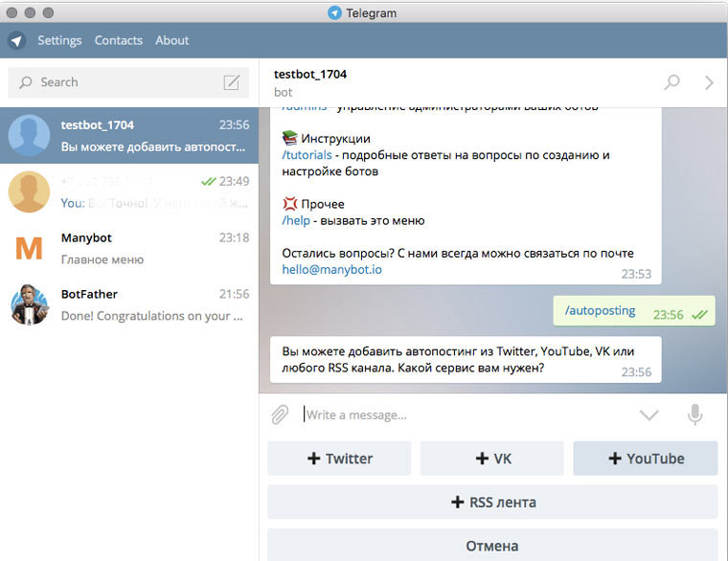This screenshot has width=728, height=561.
Task: Click testbot_1704 blue avatar icon
Action: (29, 136)
